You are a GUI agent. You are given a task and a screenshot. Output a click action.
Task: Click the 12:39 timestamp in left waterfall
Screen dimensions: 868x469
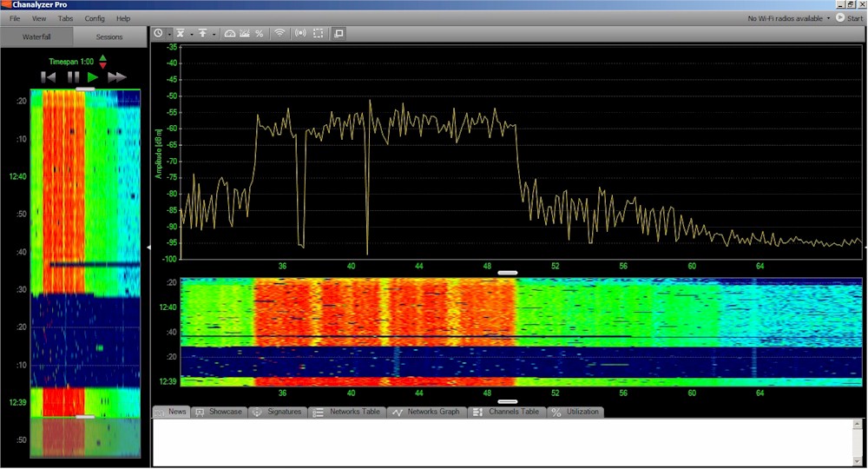click(x=17, y=402)
